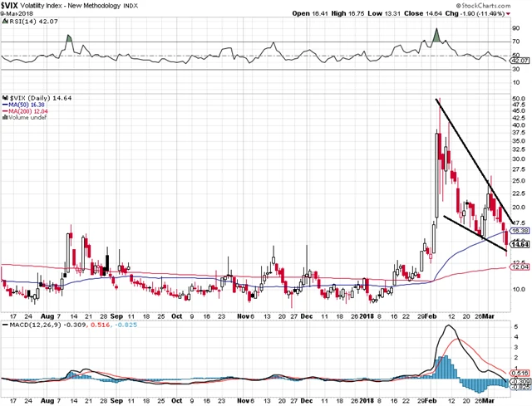Click the Chg -1.90 (-11.49%) reading
The width and height of the screenshot is (532, 406).
475,13
